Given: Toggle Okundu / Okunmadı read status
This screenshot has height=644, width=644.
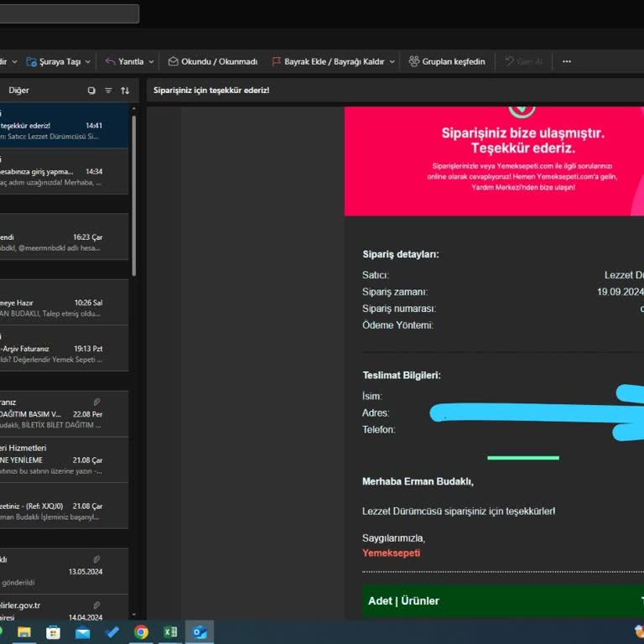Looking at the screenshot, I should click(x=212, y=61).
